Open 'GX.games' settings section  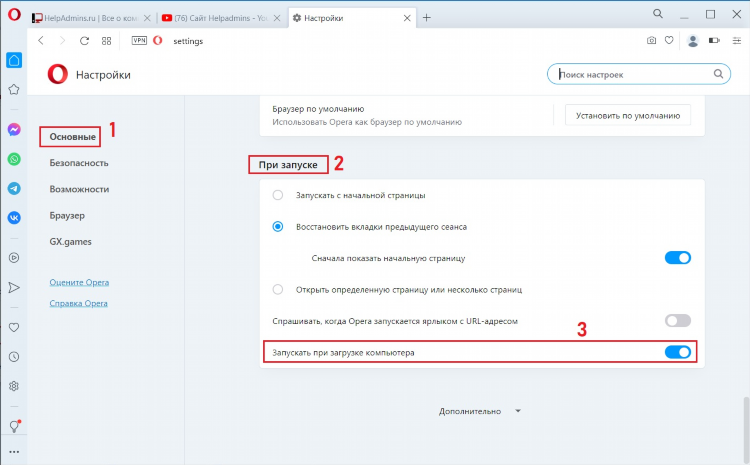click(x=70, y=242)
